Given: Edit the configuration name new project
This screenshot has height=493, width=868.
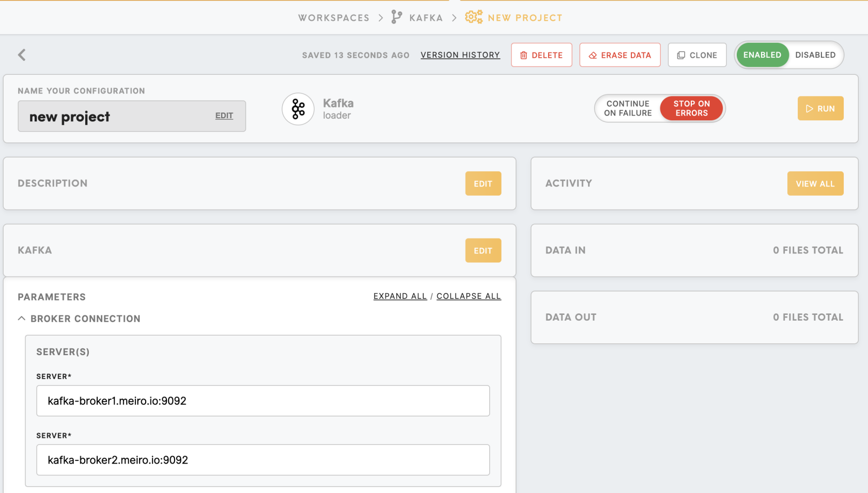Looking at the screenshot, I should pos(224,116).
